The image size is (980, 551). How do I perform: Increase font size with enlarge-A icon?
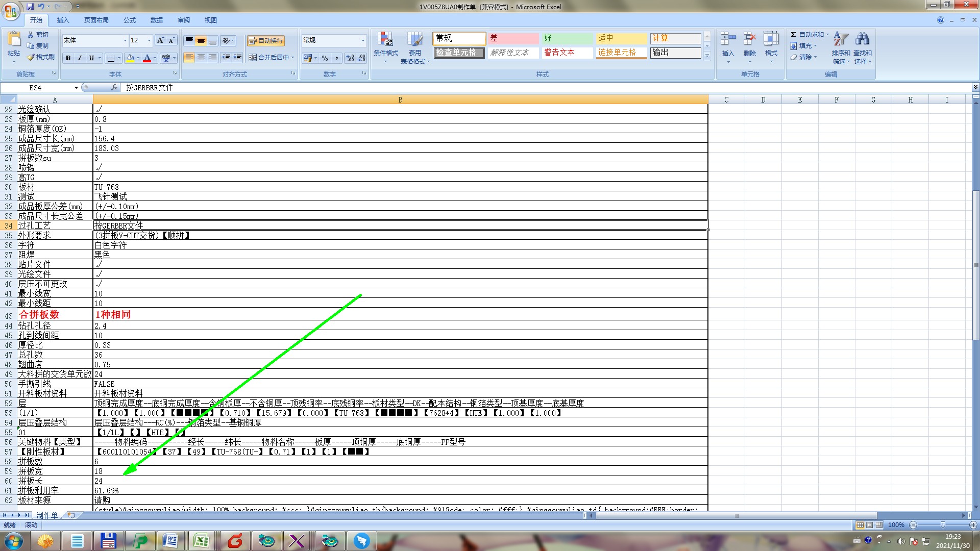(160, 40)
